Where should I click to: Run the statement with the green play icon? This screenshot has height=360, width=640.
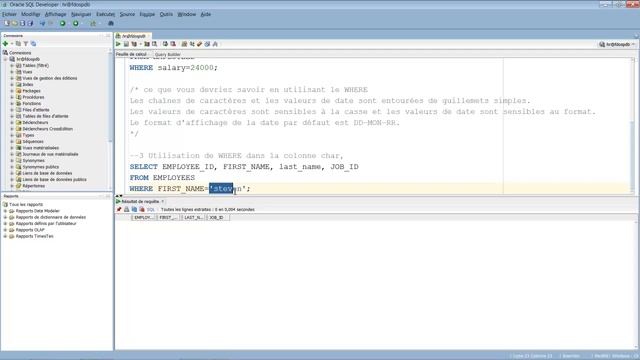[x=118, y=44]
